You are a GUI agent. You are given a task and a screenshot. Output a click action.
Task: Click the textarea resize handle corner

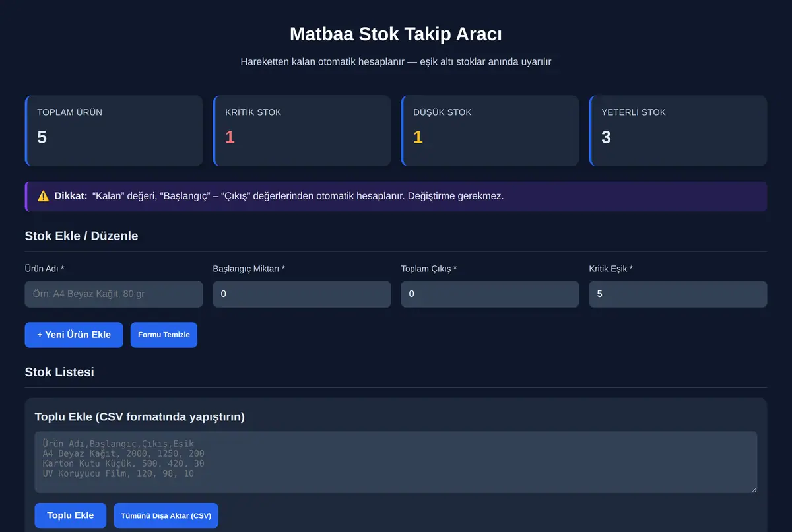coord(753,489)
